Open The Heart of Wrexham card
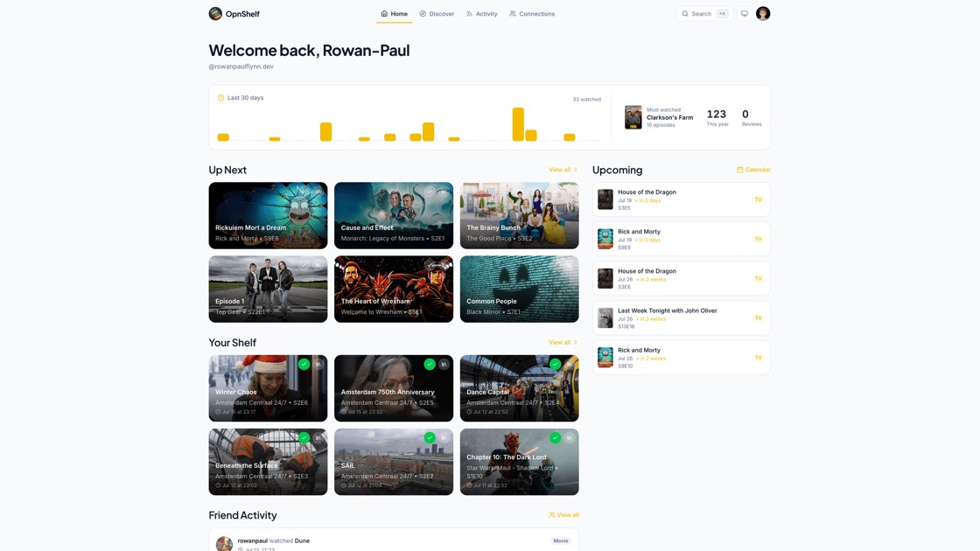The height and width of the screenshot is (551, 980). point(394,289)
